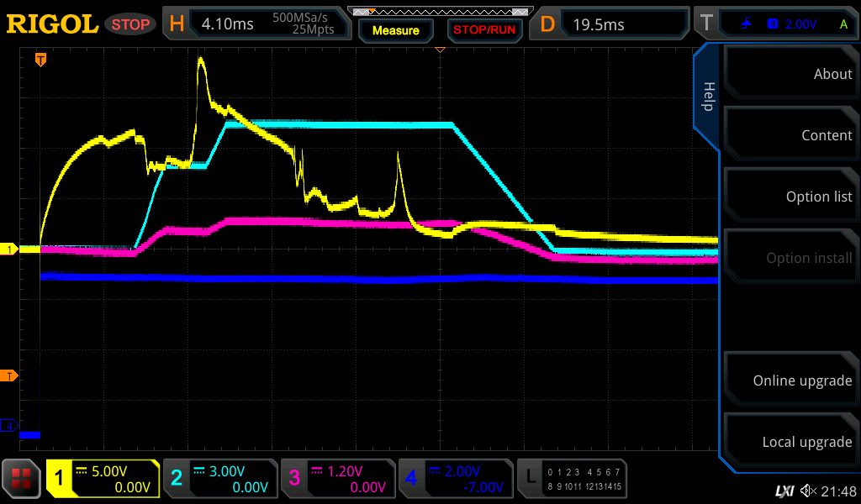
Task: Click the orange H horizontal timebase icon
Action: 177,24
